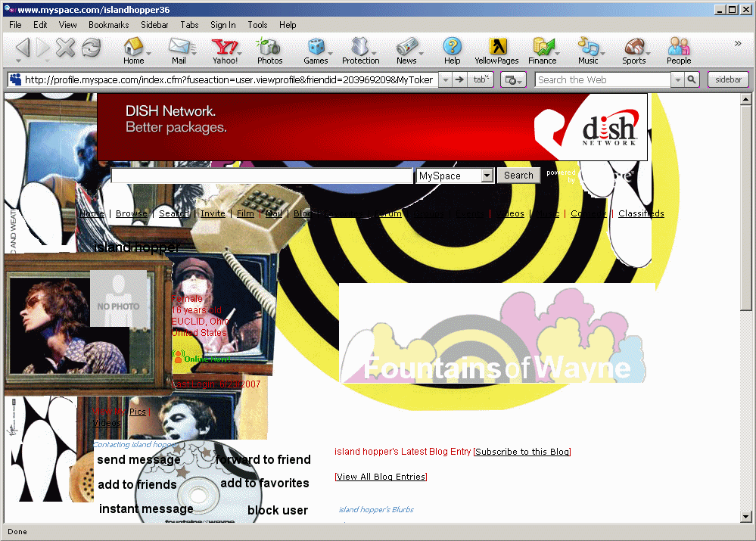Open the Forward button history dropdown

point(47,61)
